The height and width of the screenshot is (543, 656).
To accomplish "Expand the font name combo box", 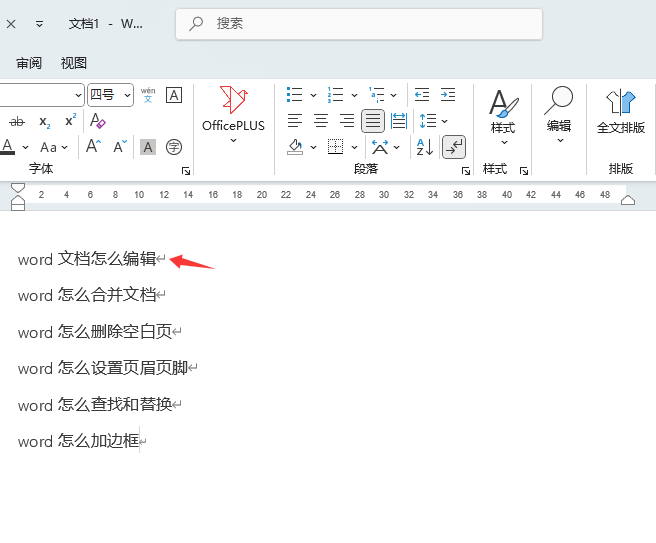I will tap(78, 95).
